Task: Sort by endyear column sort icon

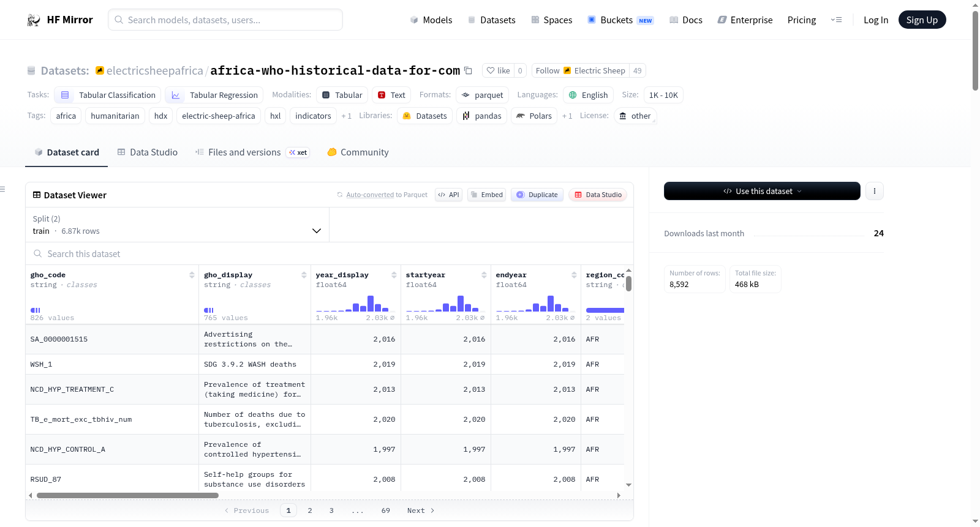Action: [x=574, y=275]
